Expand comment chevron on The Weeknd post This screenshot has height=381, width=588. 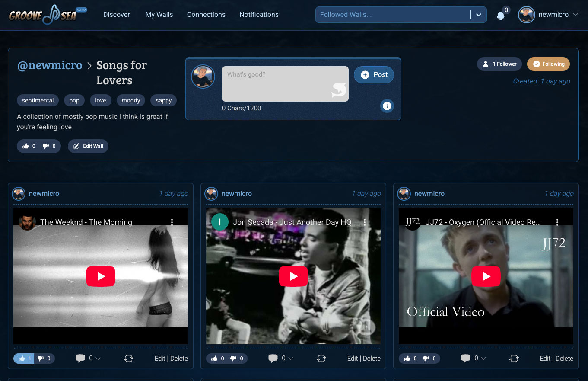(98, 359)
